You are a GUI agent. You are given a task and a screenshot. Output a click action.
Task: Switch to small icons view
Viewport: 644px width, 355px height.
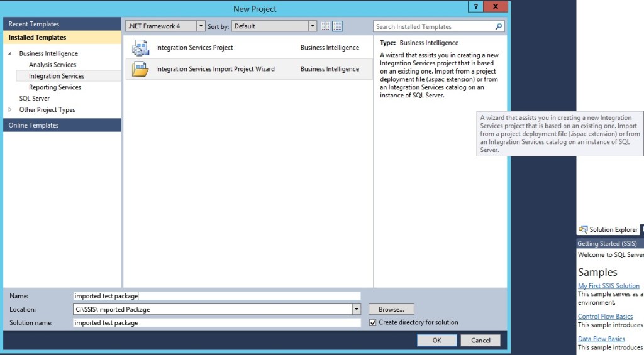[325, 26]
